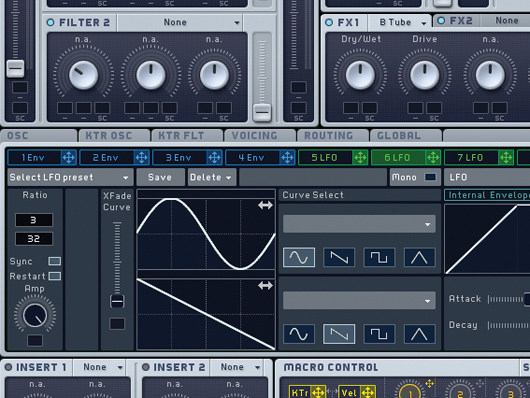Viewport: 530px width, 398px height.
Task: Click the Attack slider
Action: coord(509,299)
